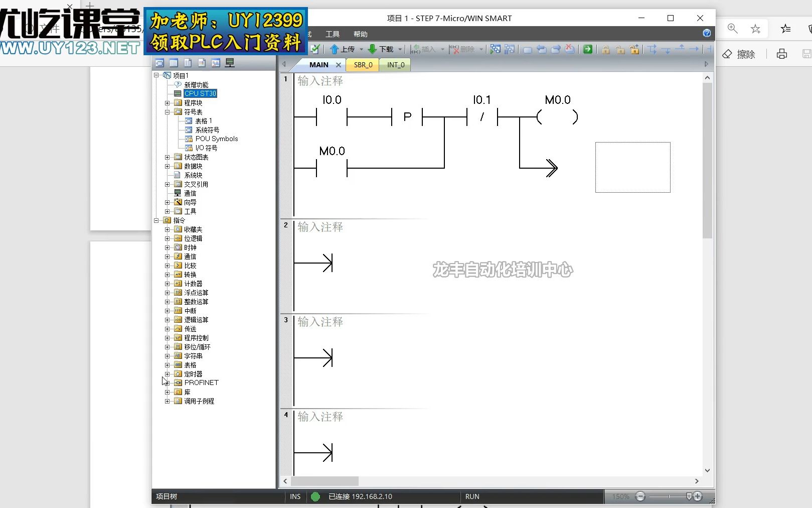The width and height of the screenshot is (812, 508).
Task: Select I/O 符号 in the tree
Action: pyautogui.click(x=206, y=148)
